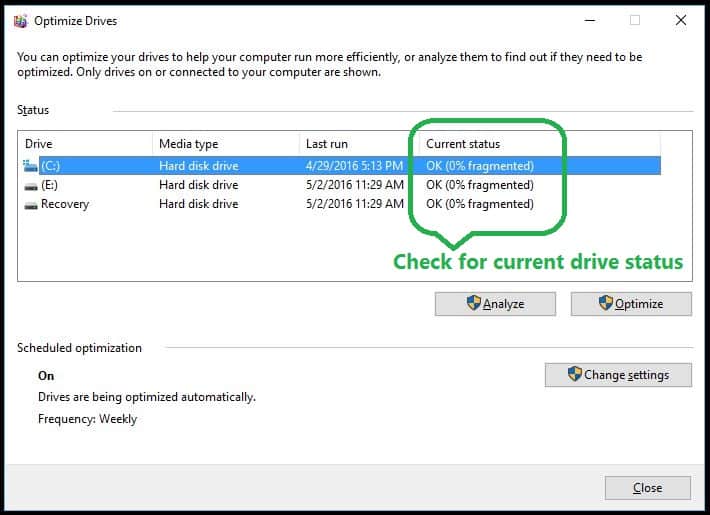The height and width of the screenshot is (515, 710).
Task: Open Change settings for scheduled optimization
Action: tap(618, 375)
